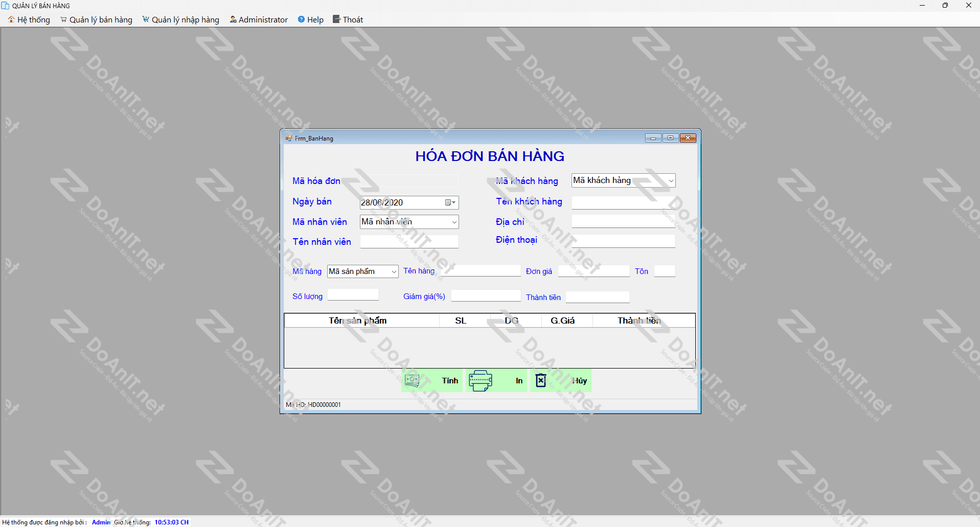The image size is (980, 527).
Task: Click the Số lượng input field
Action: [x=353, y=295]
